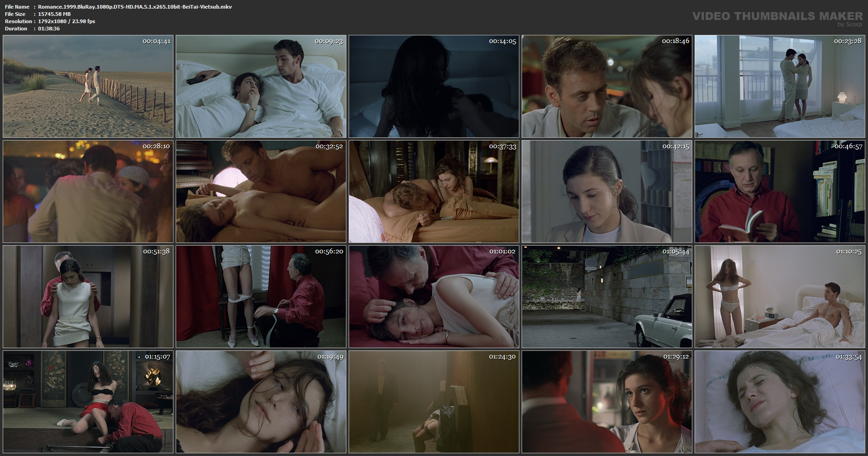Image resolution: width=868 pixels, height=456 pixels.
Task: Open the night street car frame 01:05:44
Action: click(x=607, y=296)
